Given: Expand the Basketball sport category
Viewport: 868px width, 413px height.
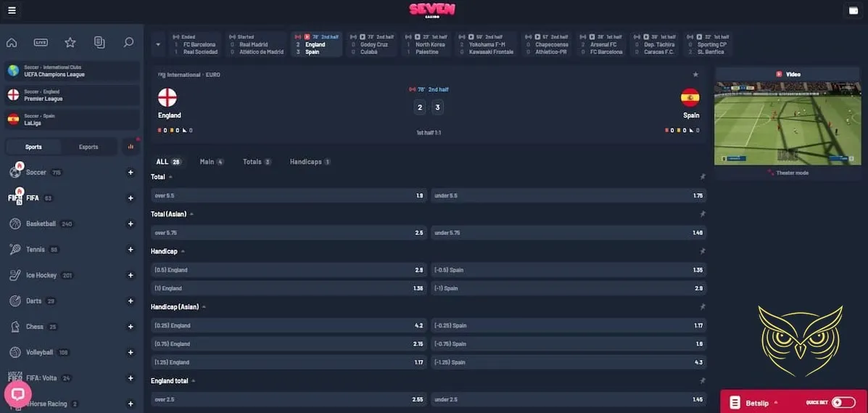Looking at the screenshot, I should pos(131,224).
